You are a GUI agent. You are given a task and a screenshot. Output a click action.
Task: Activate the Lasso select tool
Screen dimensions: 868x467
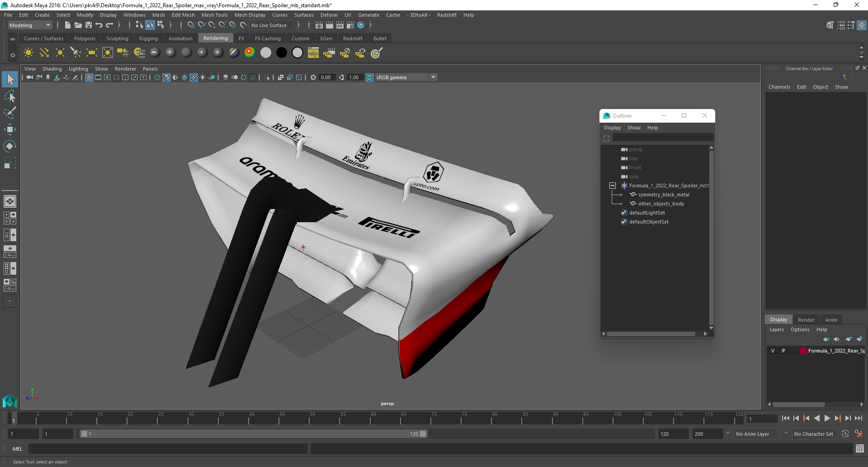[x=10, y=96]
